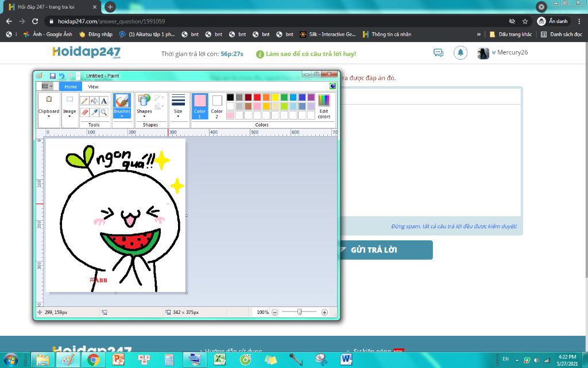Image resolution: width=588 pixels, height=368 pixels.
Task: Open a new Chrome tab
Action: click(x=110, y=7)
